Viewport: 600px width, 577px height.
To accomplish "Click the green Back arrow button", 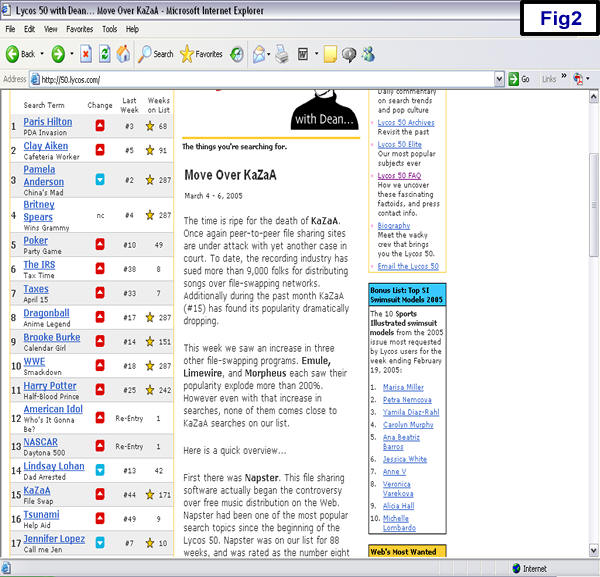I will tap(13, 54).
